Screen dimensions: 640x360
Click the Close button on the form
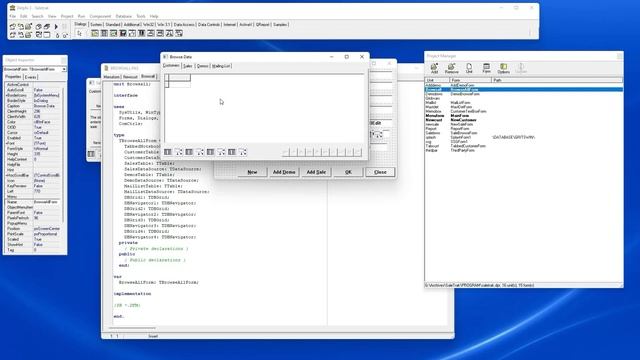click(x=380, y=172)
